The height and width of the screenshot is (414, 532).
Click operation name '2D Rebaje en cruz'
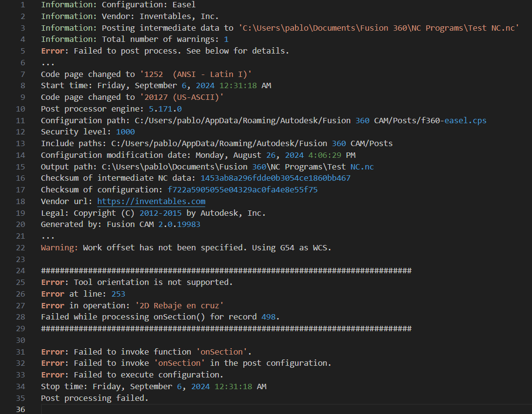coord(179,305)
